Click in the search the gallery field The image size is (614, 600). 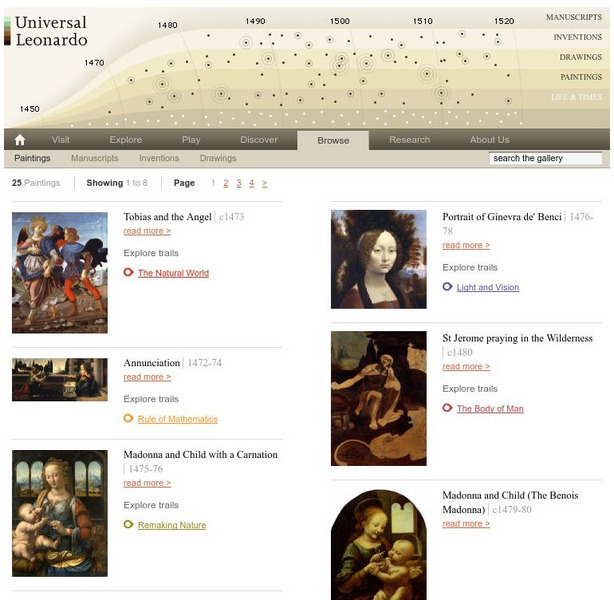point(545,158)
